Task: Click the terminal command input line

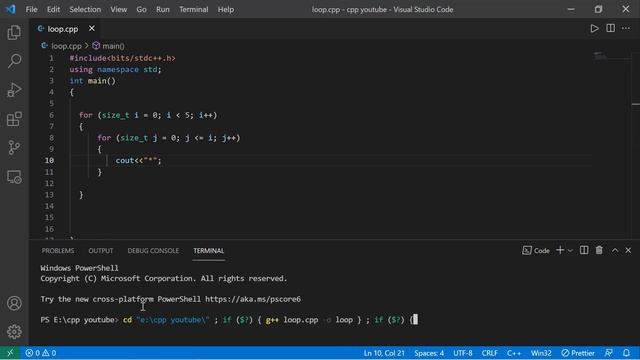Action: [x=229, y=320]
